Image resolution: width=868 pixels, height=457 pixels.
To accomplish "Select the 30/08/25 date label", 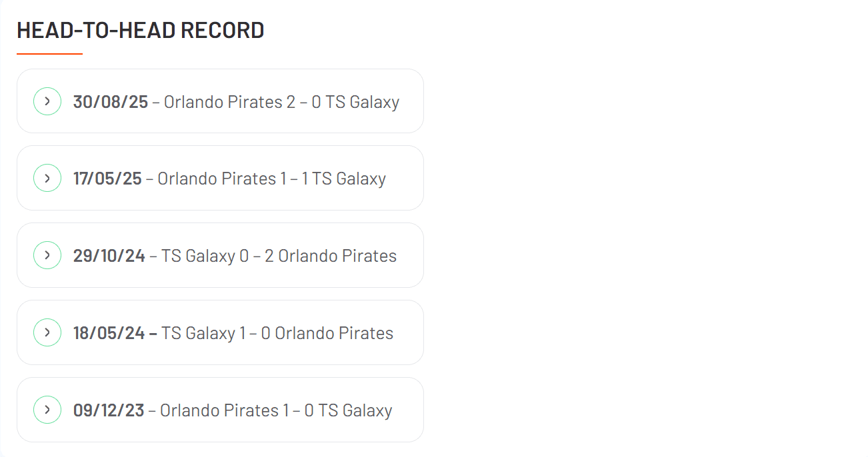I will click(x=111, y=102).
